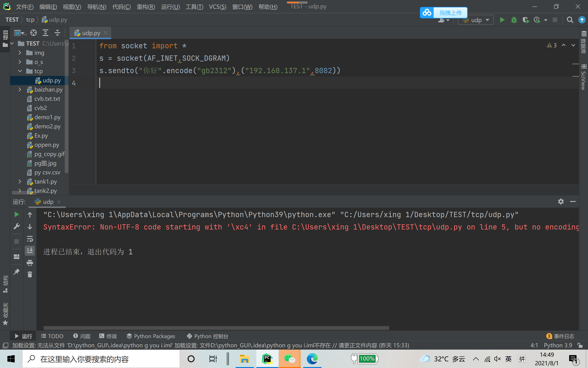The height and width of the screenshot is (368, 588).
Task: Collapse all nodes in project tree
Action: [x=57, y=33]
